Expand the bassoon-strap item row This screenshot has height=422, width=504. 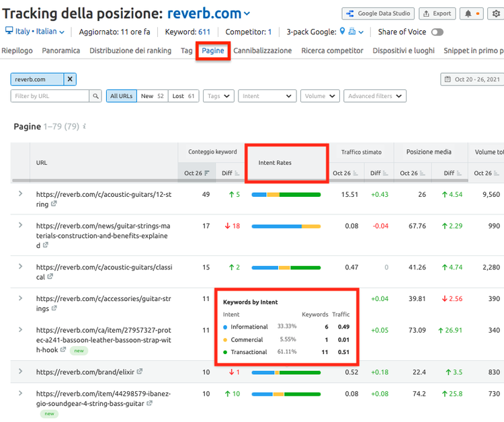(20, 329)
